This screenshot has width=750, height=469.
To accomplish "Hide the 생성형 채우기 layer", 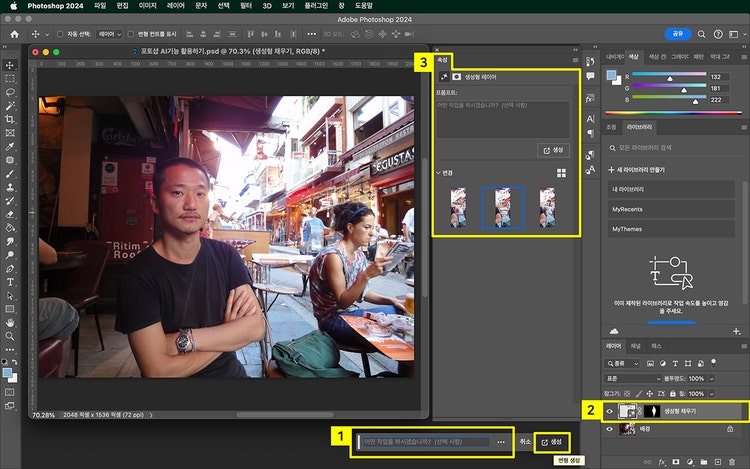I will pos(609,410).
